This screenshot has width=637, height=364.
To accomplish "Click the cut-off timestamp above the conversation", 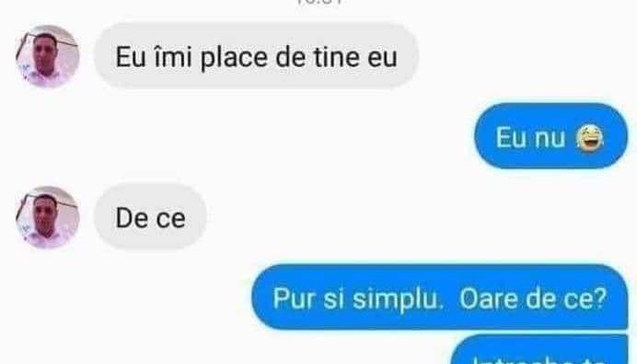I will [x=319, y=2].
